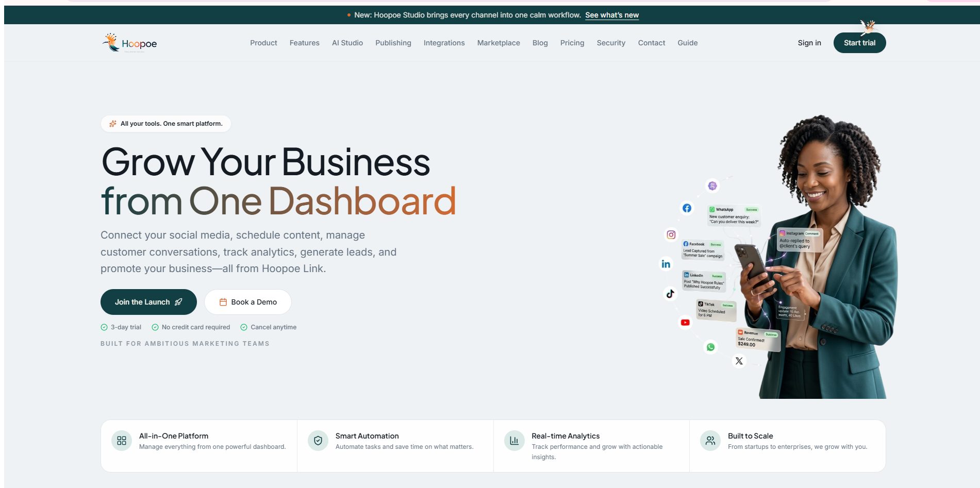Click the YouTube circle icon in hero
This screenshot has height=488, width=980.
[685, 323]
